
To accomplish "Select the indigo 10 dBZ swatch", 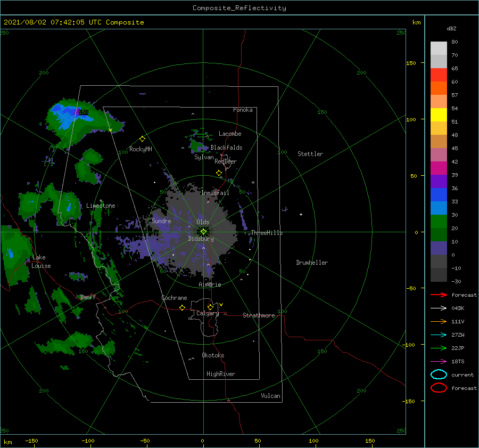I will pos(439,248).
